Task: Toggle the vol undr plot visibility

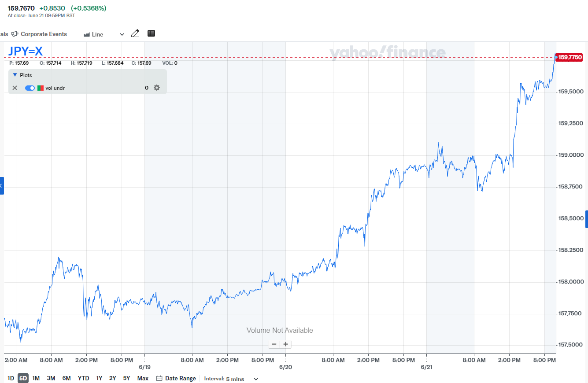Action: pos(30,88)
